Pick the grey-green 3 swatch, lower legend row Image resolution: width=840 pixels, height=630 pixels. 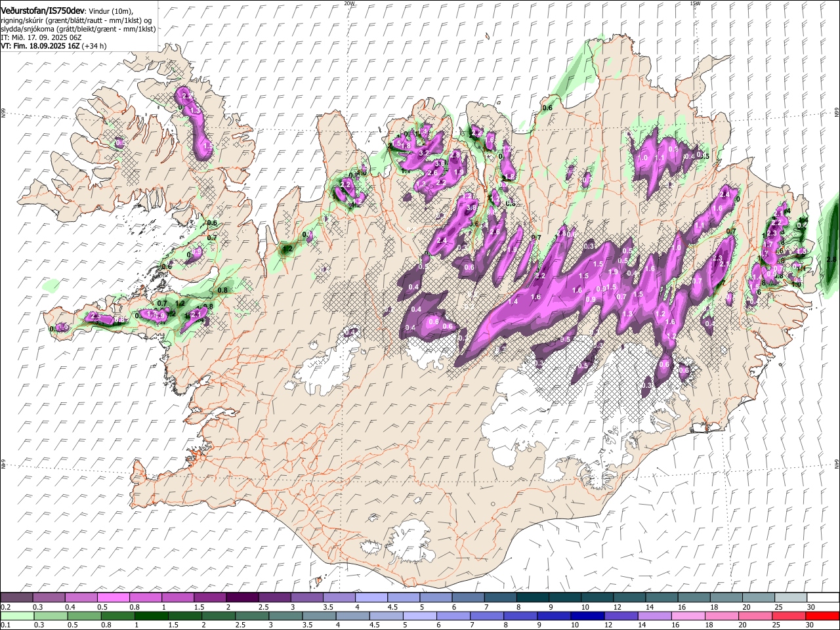[x=285, y=616]
